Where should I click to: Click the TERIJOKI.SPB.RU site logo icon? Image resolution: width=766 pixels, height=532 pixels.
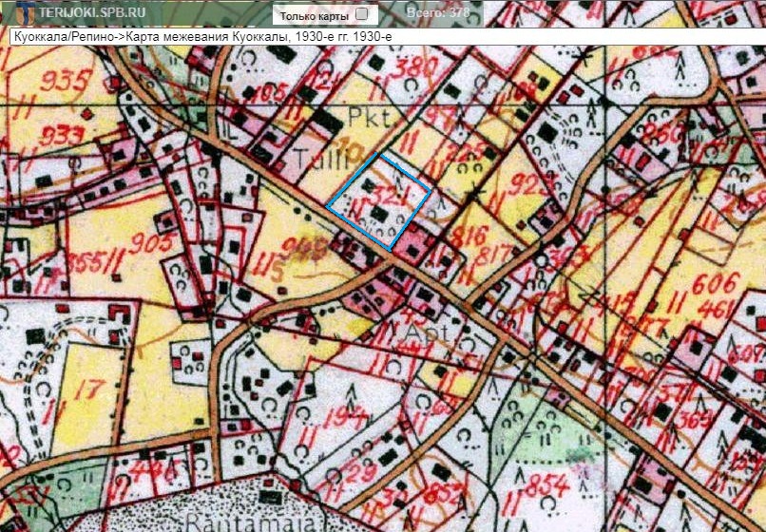click(14, 14)
